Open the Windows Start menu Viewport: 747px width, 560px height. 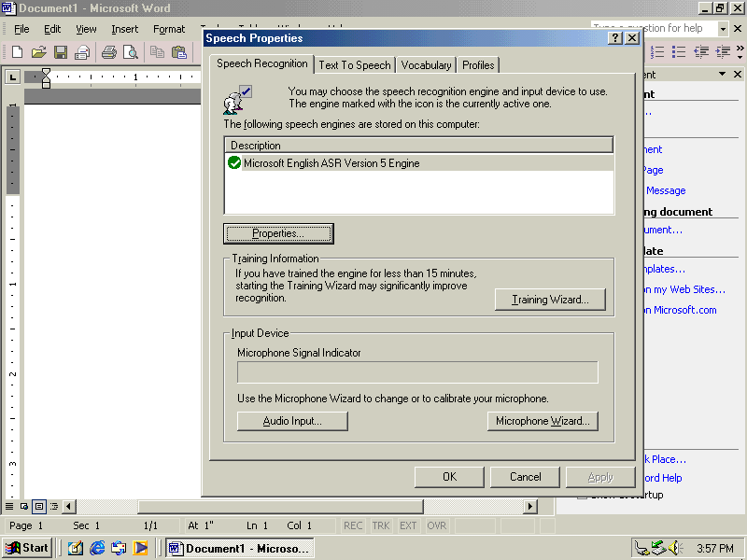click(27, 548)
